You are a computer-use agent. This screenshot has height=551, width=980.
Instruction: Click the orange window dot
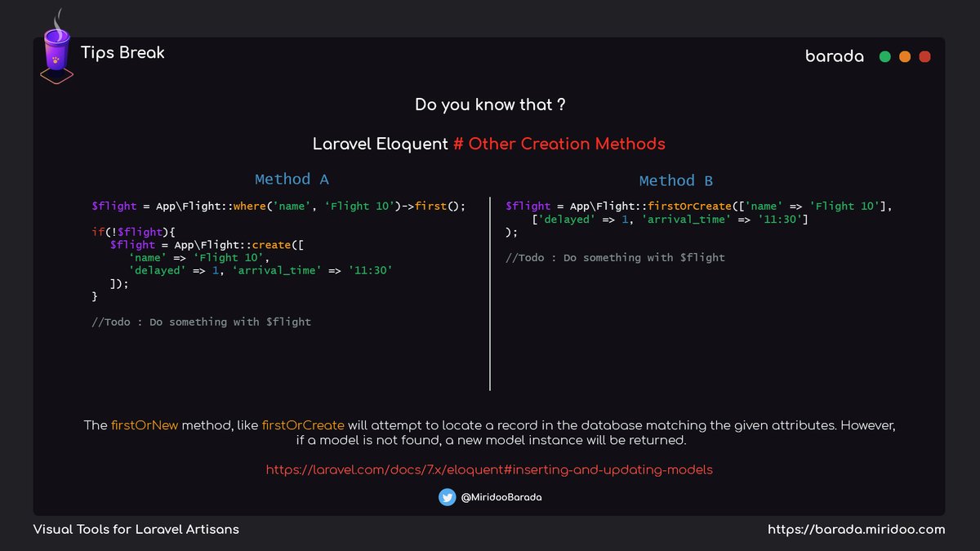pos(905,57)
